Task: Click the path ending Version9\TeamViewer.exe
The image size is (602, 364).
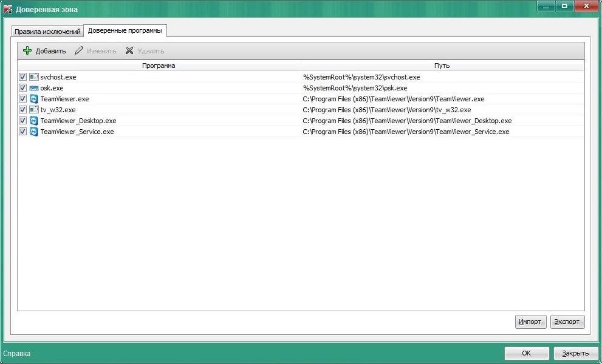Action: pyautogui.click(x=394, y=99)
